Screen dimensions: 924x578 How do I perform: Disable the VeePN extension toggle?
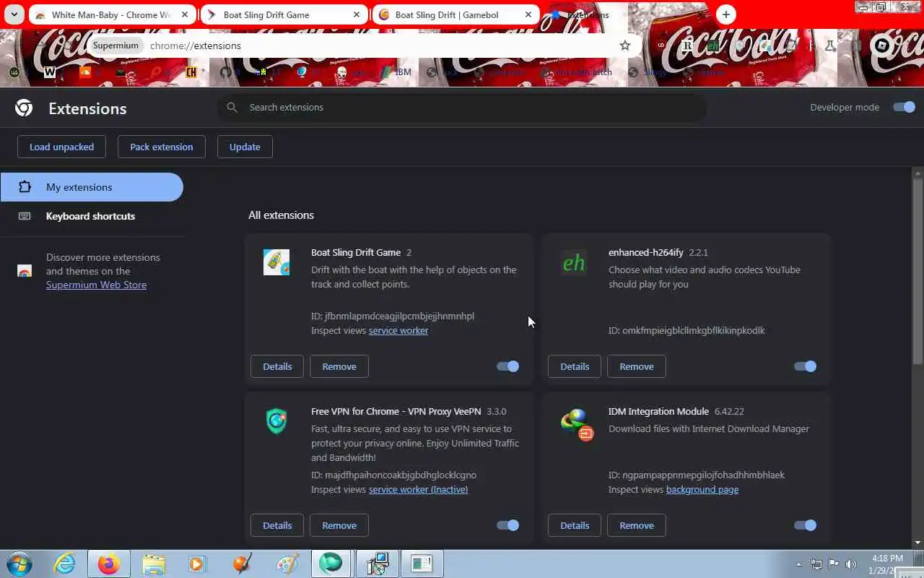click(507, 525)
